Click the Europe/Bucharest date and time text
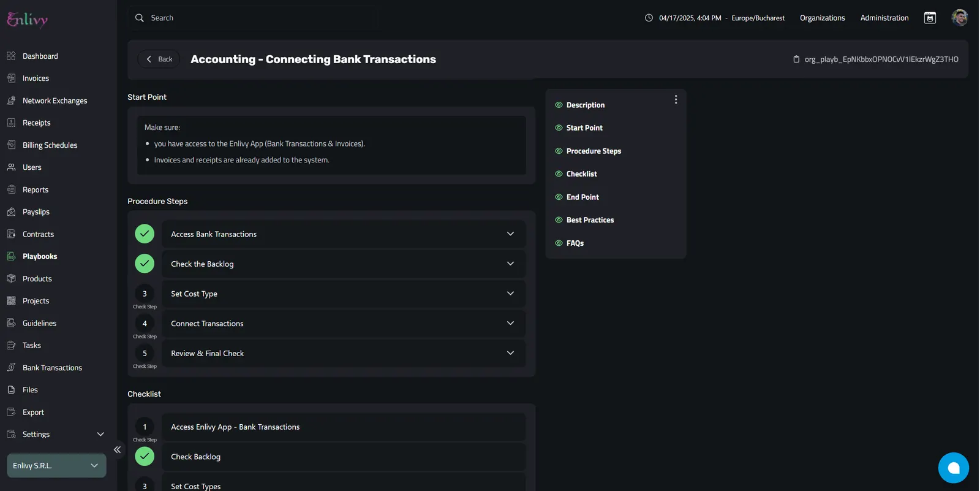 coord(722,18)
